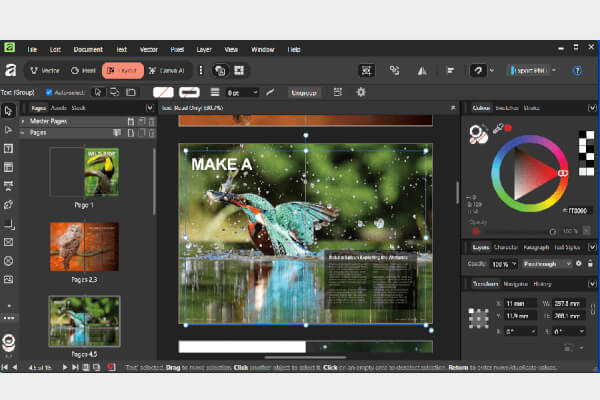600x400 pixels.
Task: Toggle the snapping magnet icon
Action: [x=478, y=70]
